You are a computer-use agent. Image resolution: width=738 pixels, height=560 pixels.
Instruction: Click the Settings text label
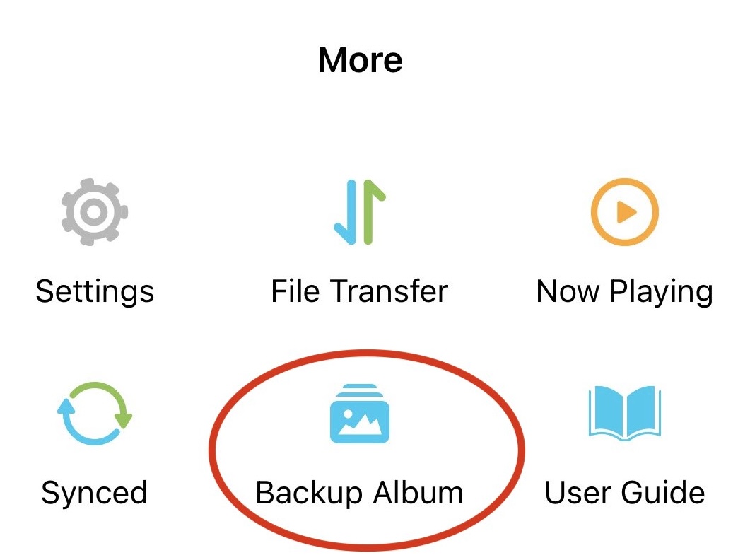95,292
